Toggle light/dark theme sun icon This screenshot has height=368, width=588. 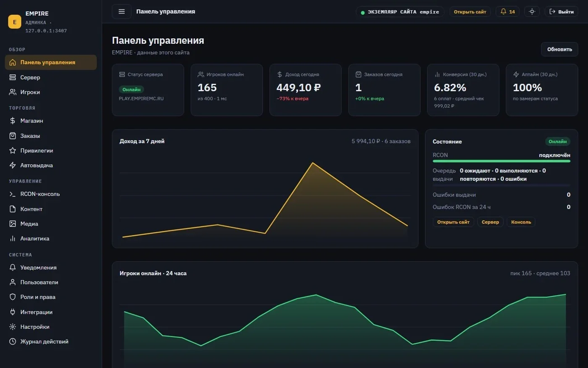[532, 12]
